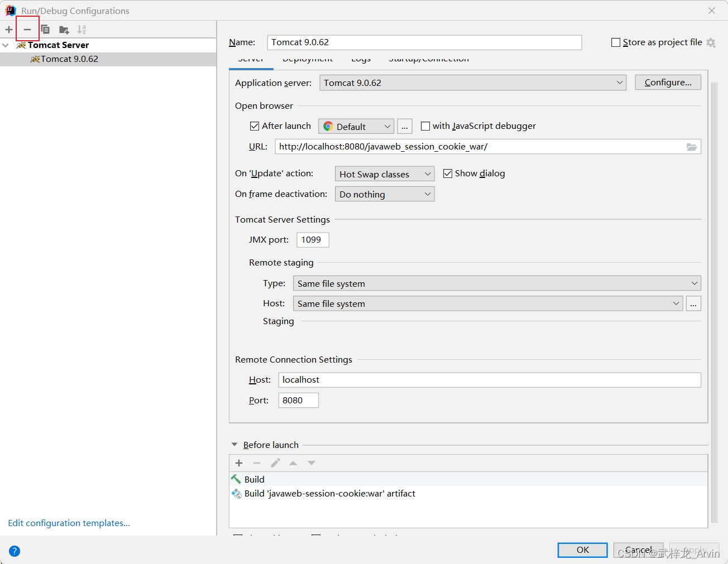Open URL folder browse icon
The width and height of the screenshot is (728, 564).
tap(692, 147)
